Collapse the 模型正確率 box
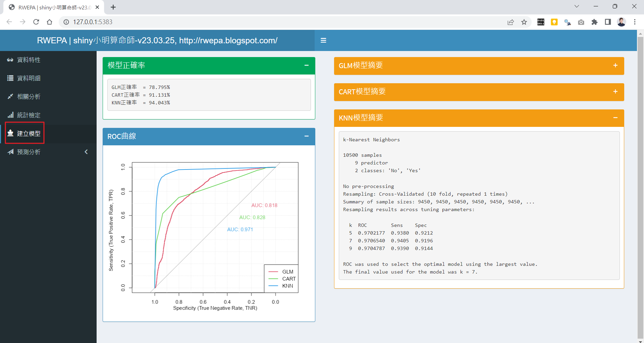The height and width of the screenshot is (343, 644). click(x=306, y=65)
